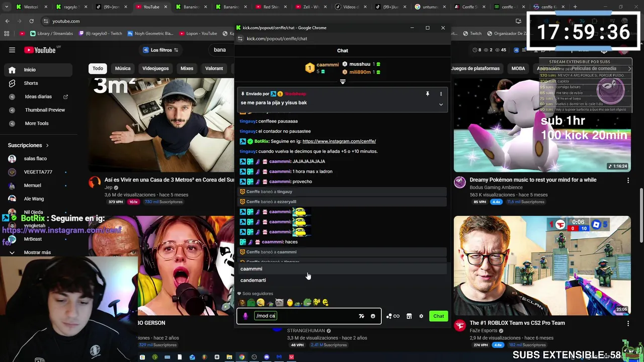Viewport: 644px width, 362px height.
Task: Open Dreamy Pokémon video options menu
Action: [x=628, y=180]
